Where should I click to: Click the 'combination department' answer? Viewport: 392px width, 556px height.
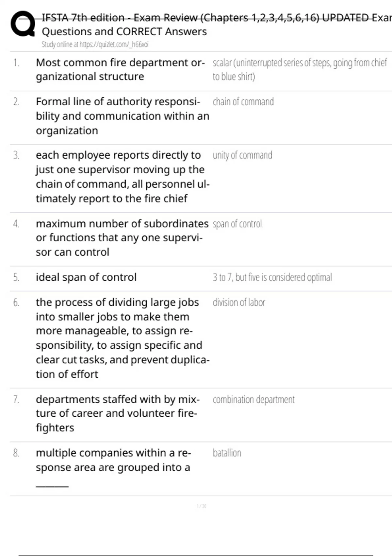[253, 400]
